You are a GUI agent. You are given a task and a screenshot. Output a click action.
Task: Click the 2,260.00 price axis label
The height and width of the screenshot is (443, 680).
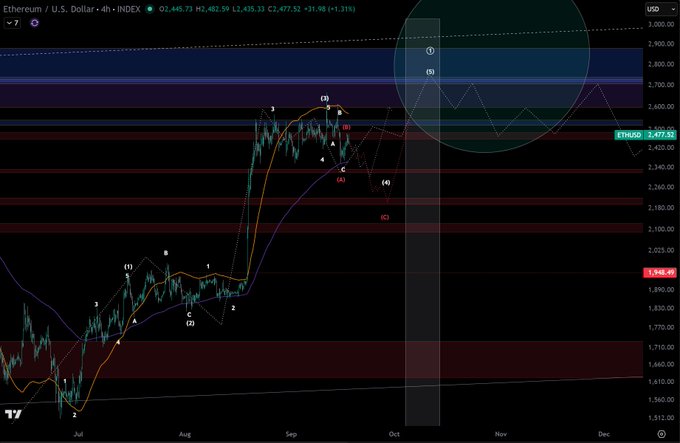661,187
